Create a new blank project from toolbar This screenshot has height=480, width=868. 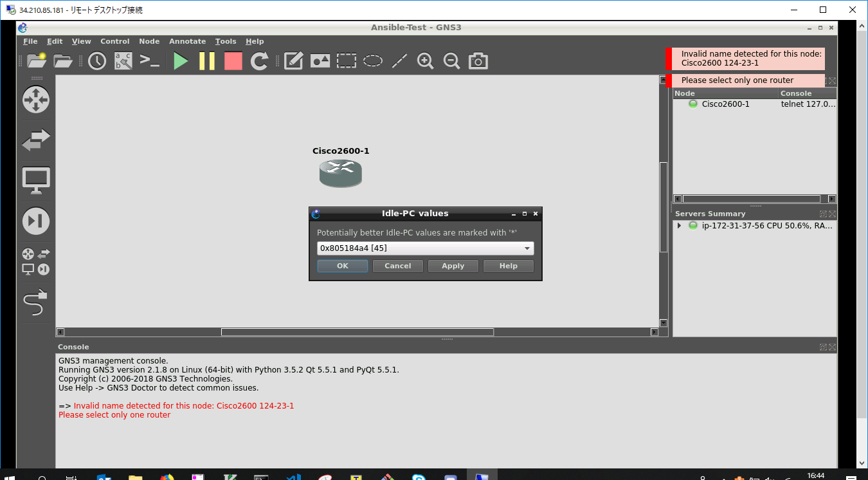click(37, 60)
